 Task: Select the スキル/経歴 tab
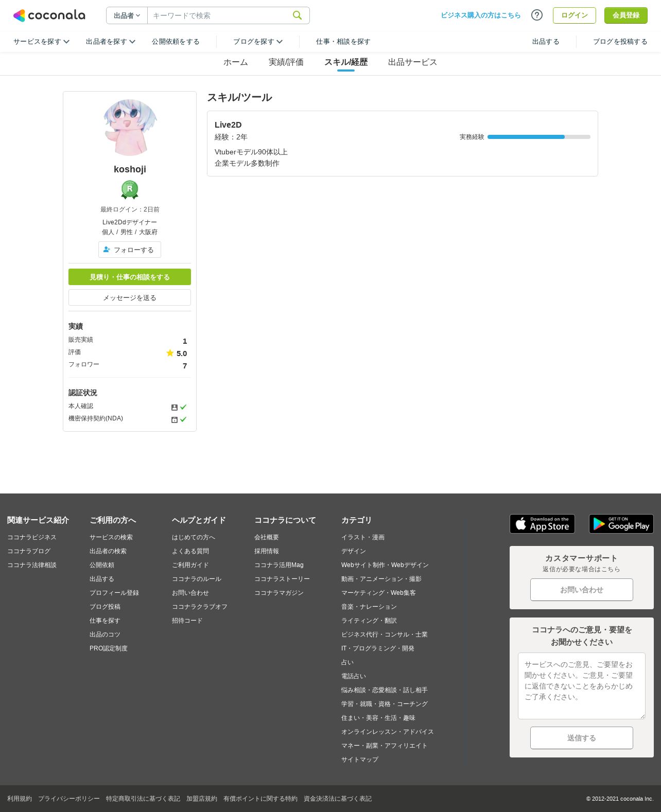tap(346, 62)
